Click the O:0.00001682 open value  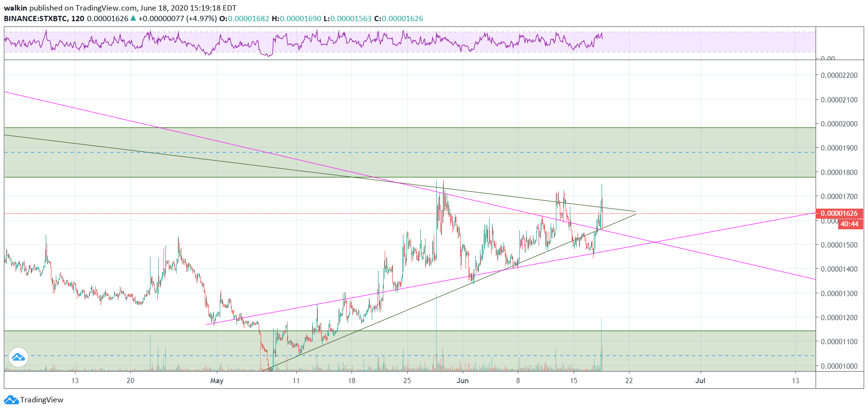(x=244, y=18)
